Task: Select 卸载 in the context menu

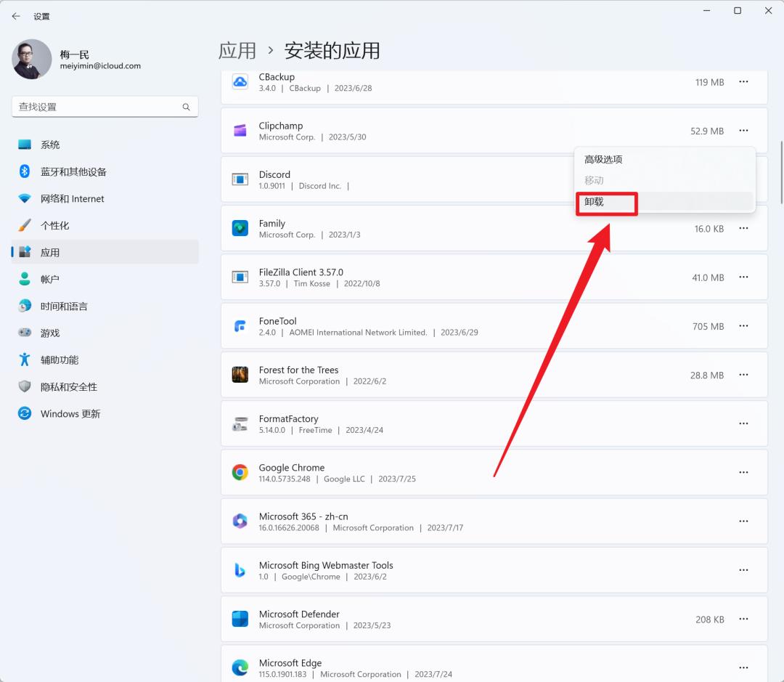Action: (x=606, y=203)
